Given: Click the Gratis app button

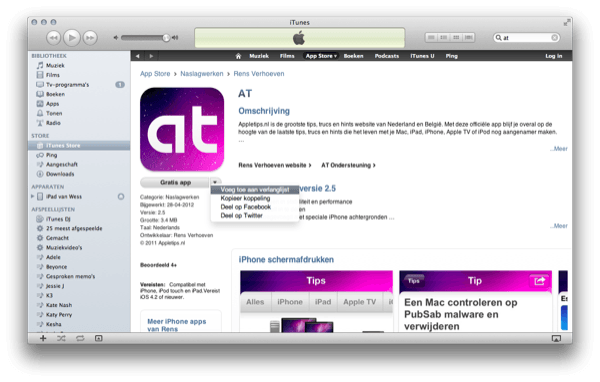Looking at the screenshot, I should [175, 183].
